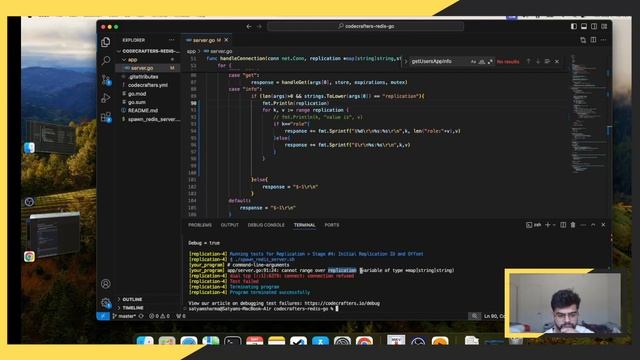
Task: Open the go.mod file
Action: pyautogui.click(x=149, y=94)
